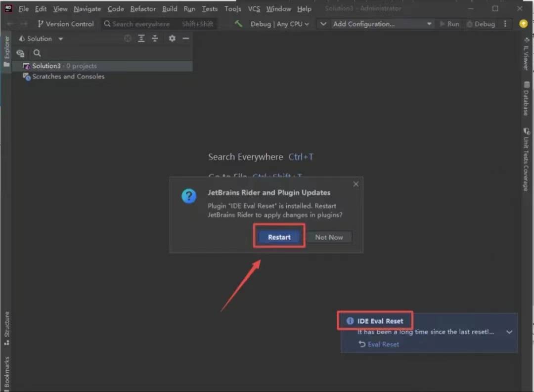Viewport: 534px width, 392px height.
Task: Click the Search Everywhere Ctrl+T hint text
Action: 261,157
